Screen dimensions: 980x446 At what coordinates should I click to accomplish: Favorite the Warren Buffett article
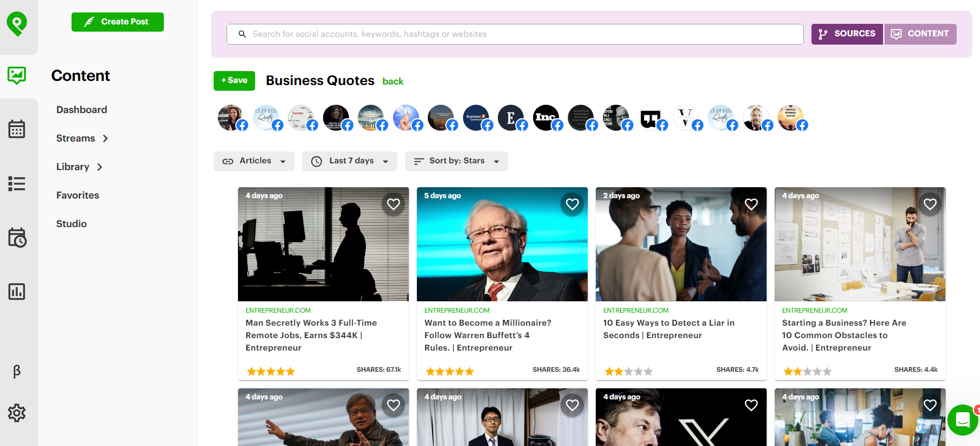(572, 204)
